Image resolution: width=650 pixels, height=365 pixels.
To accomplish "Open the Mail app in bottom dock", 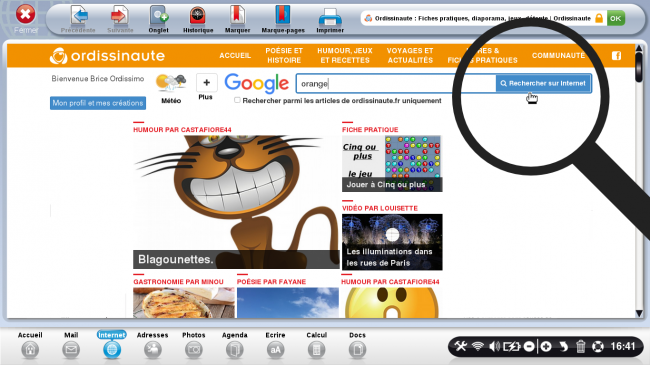I will coord(71,350).
